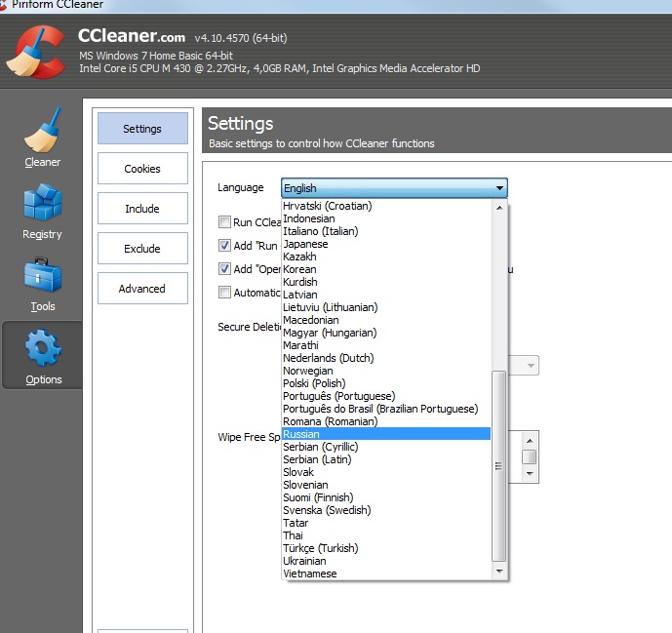Screen dimensions: 672x633
Task: Switch to the Advanced tab
Action: point(142,289)
